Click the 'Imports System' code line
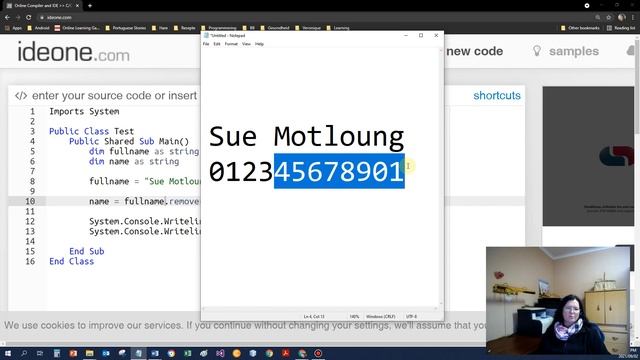This screenshot has width=640, height=360. (84, 111)
